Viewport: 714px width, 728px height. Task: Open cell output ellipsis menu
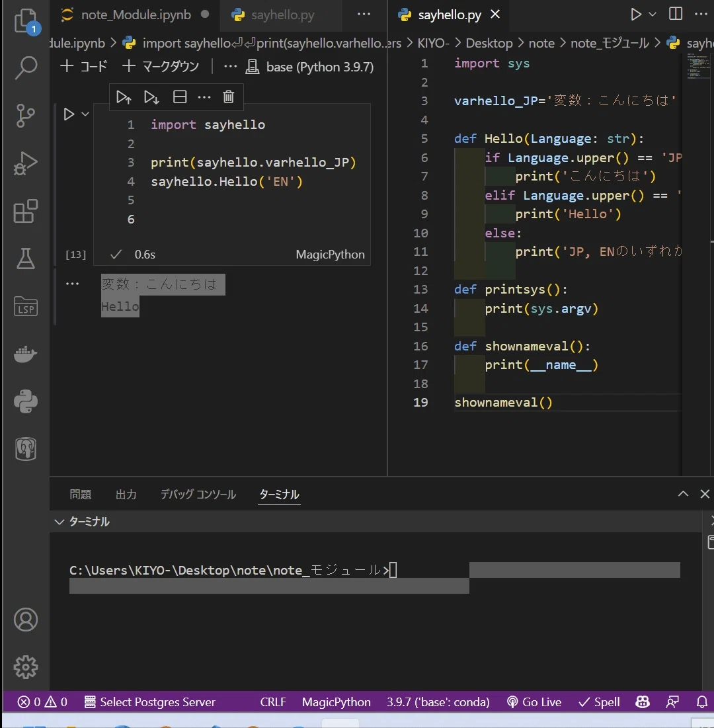tap(73, 283)
